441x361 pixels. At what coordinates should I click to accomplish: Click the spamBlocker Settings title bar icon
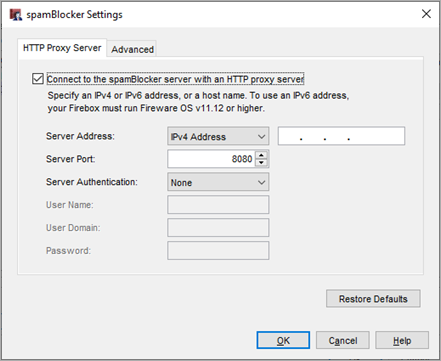(x=15, y=15)
